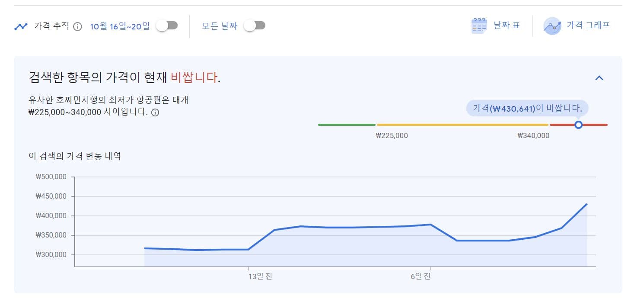This screenshot has width=644, height=302.
Task: Collapse the price insights panel chevron
Action: [599, 78]
